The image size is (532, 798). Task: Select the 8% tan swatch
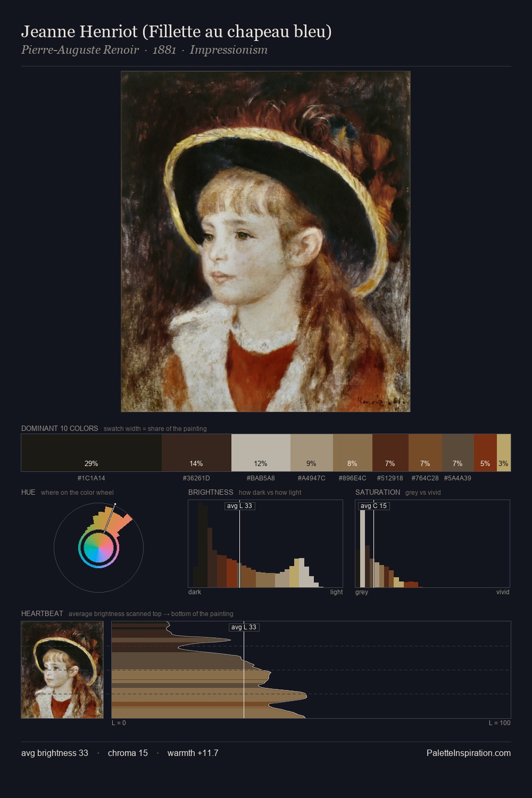[353, 453]
